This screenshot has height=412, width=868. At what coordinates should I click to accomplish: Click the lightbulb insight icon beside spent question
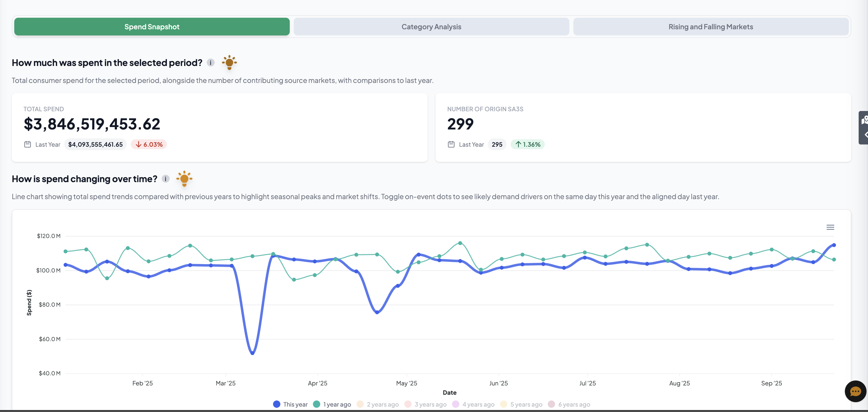pyautogui.click(x=229, y=63)
